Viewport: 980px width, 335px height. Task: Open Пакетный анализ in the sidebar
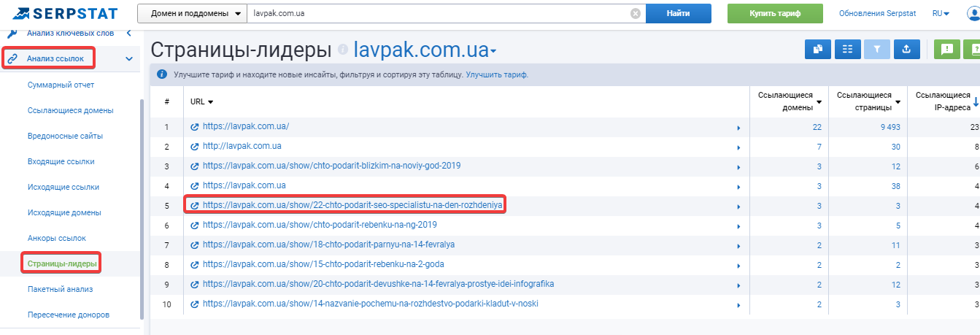click(x=60, y=289)
